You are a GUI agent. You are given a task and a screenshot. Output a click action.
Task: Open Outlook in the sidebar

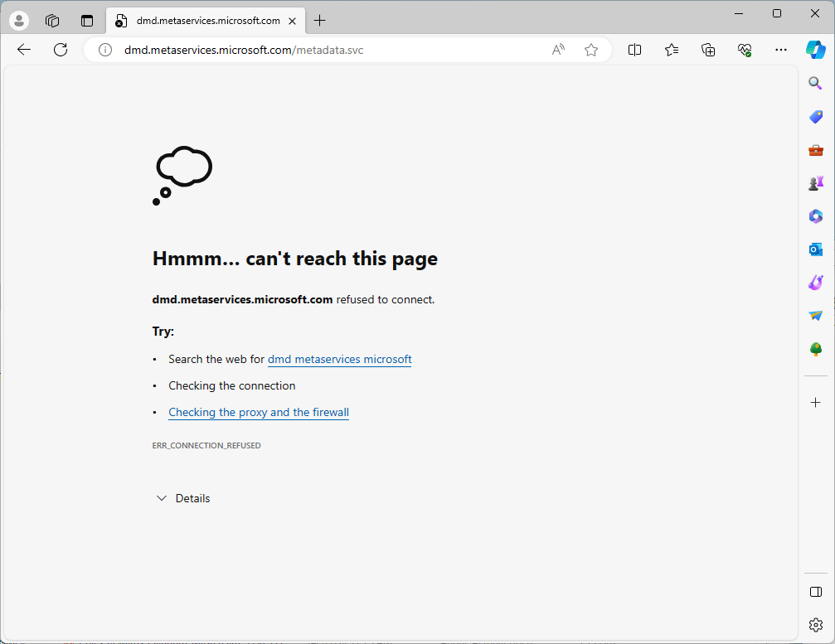pos(815,249)
